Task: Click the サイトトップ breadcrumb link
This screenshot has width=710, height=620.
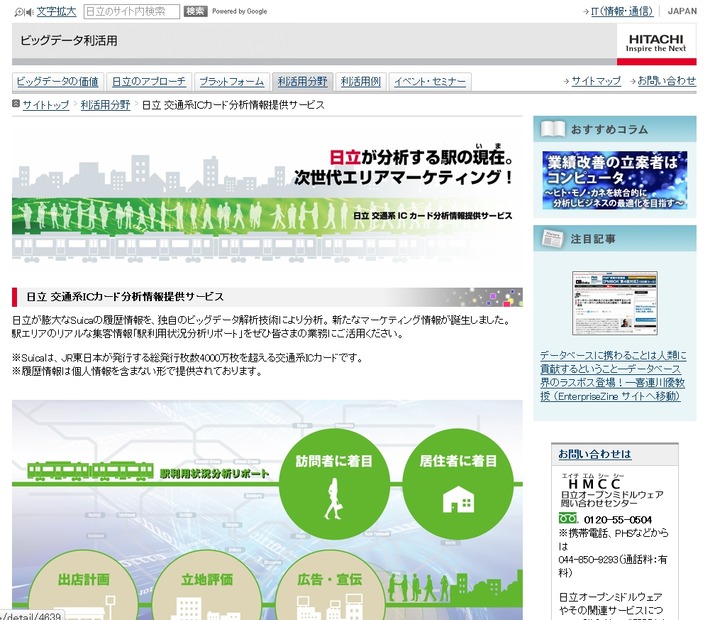Action: click(46, 105)
